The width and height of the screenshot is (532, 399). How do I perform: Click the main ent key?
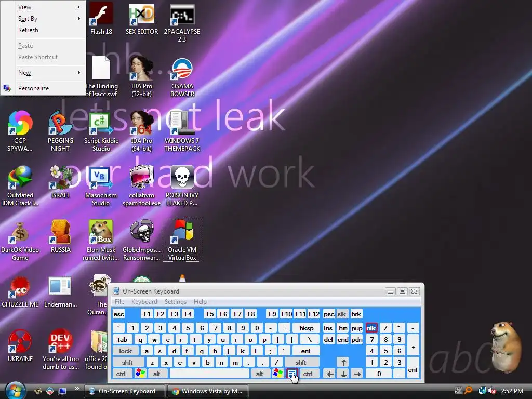pos(305,351)
